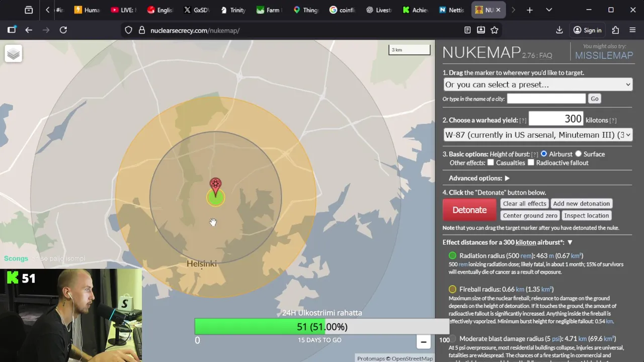Open the city preset dropdown
Screen dimensions: 644x362
[538, 84]
